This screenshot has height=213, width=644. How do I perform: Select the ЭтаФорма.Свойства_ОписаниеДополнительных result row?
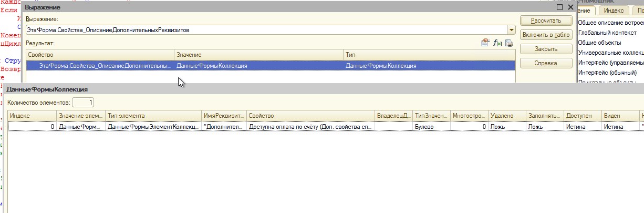pos(270,66)
